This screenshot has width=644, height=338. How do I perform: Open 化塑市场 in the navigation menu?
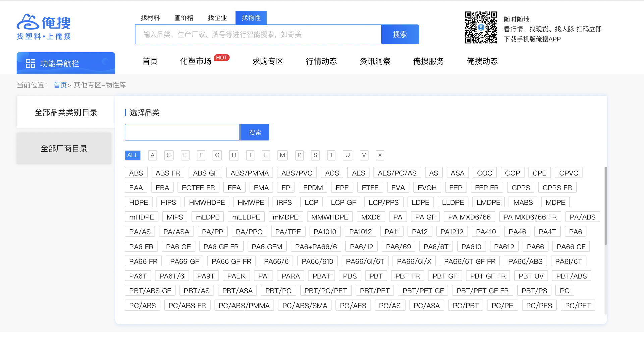click(x=196, y=61)
